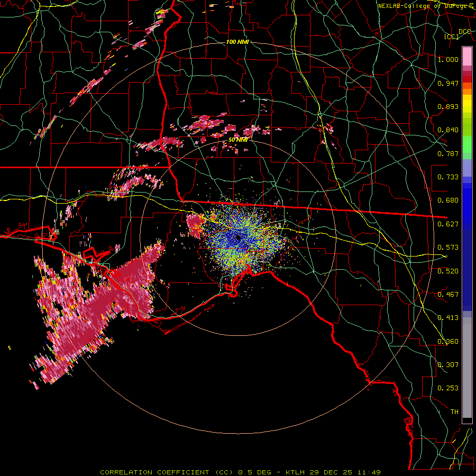Click the 0.733 scale value
Image resolution: width=476 pixels, height=476 pixels.
(448, 177)
